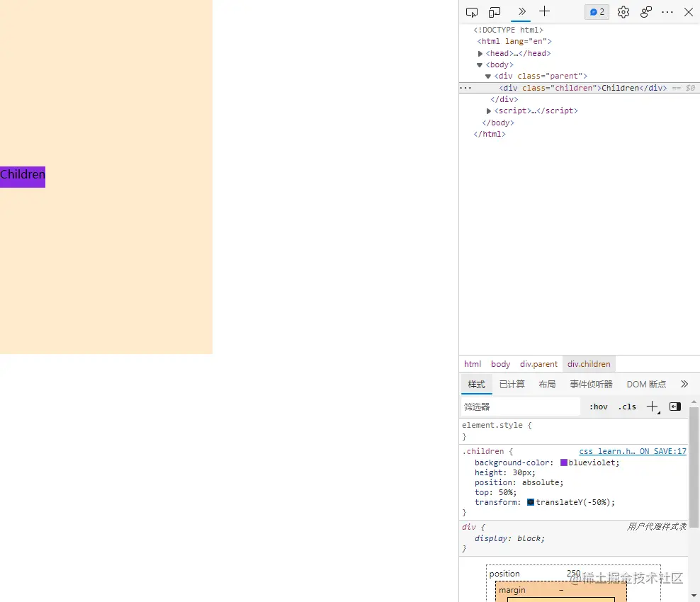700x602 pixels.
Task: Click the margin label in box model
Action: tap(512, 591)
